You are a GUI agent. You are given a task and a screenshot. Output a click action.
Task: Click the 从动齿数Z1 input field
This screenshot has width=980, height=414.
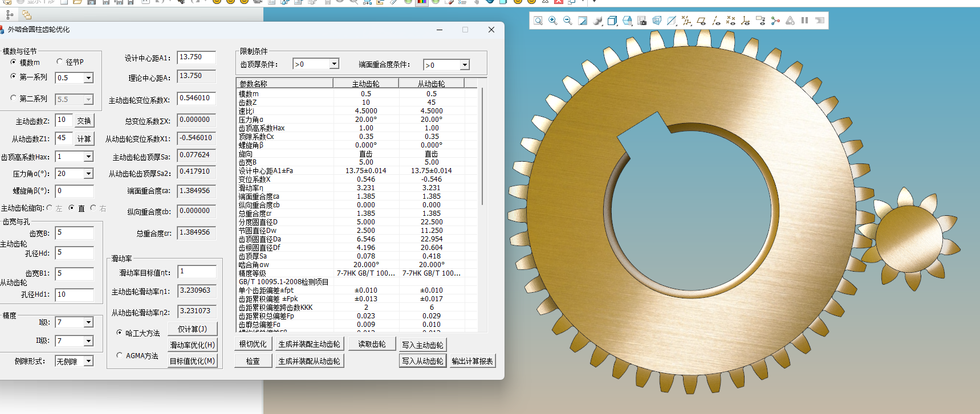pos(64,138)
